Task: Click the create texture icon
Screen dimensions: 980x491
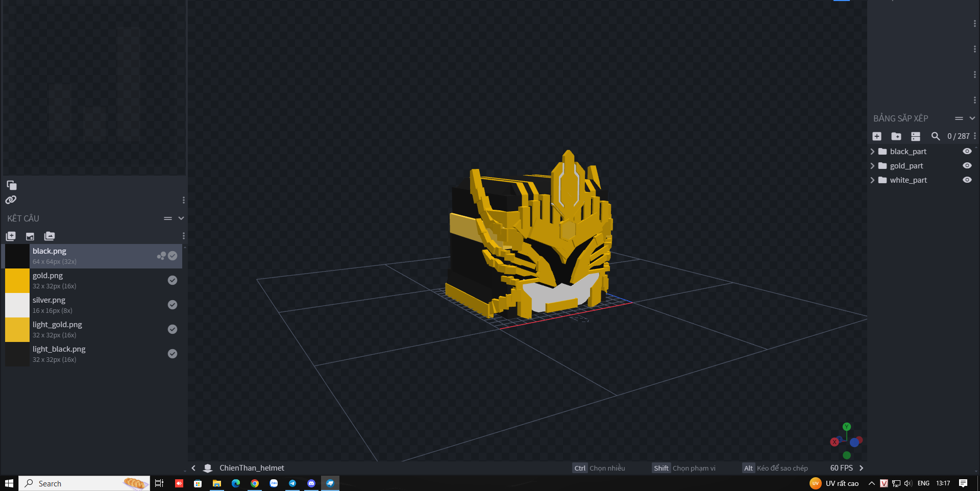Action: coord(11,236)
